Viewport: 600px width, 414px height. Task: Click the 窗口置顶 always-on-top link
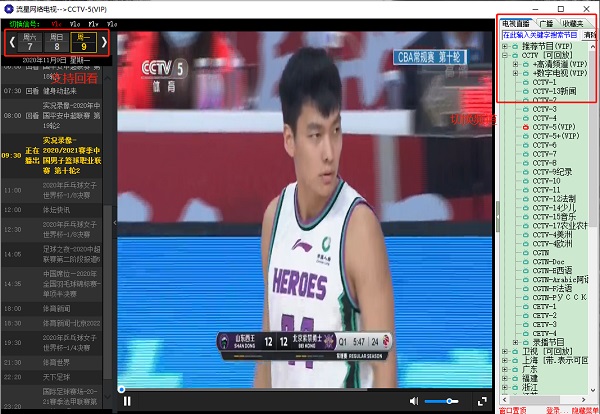pos(514,409)
